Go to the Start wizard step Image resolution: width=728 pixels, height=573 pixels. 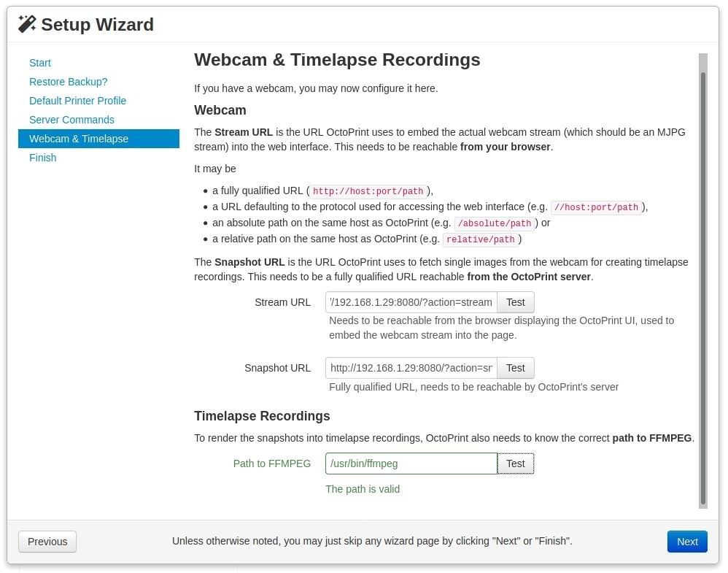(x=40, y=63)
